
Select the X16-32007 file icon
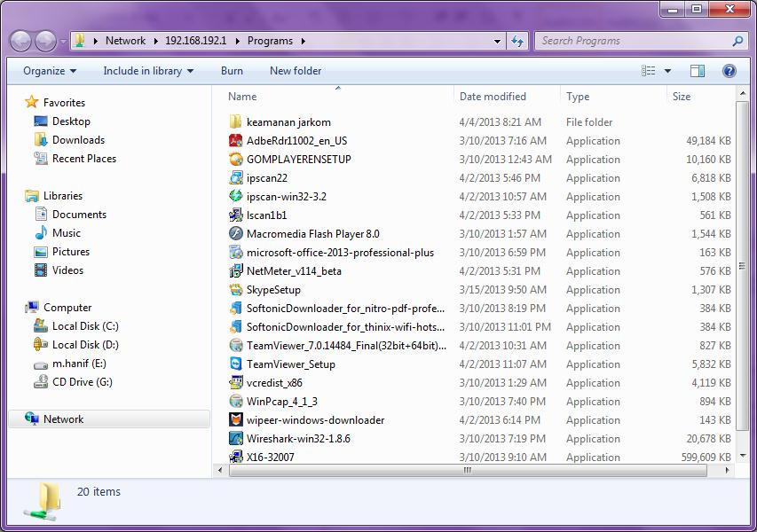point(235,457)
